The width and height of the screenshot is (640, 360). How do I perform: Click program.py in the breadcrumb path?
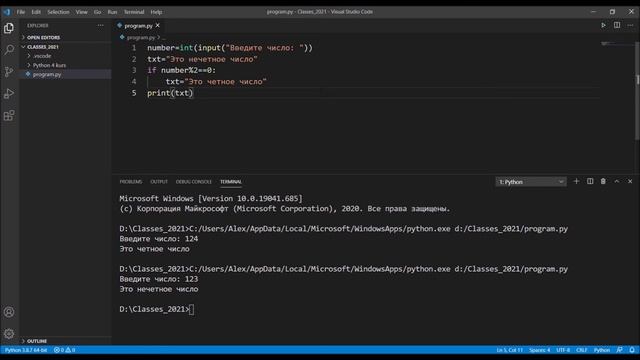(141, 37)
